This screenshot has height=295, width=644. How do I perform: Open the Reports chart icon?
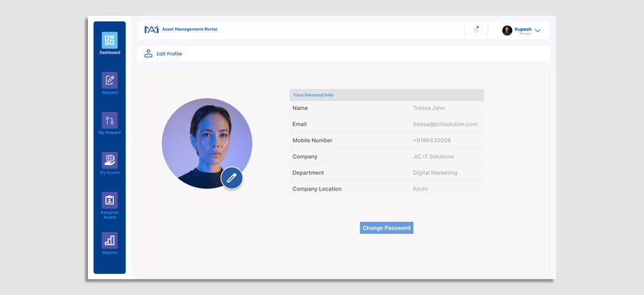109,240
